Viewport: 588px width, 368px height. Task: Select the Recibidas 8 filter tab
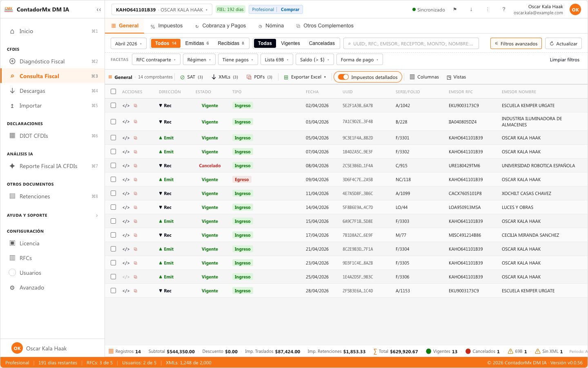point(231,43)
